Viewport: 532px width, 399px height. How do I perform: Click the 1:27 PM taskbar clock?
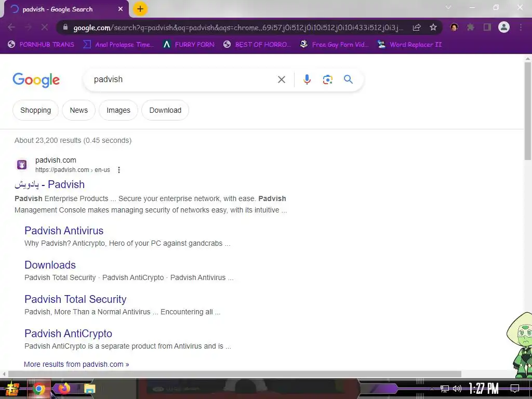pyautogui.click(x=484, y=389)
